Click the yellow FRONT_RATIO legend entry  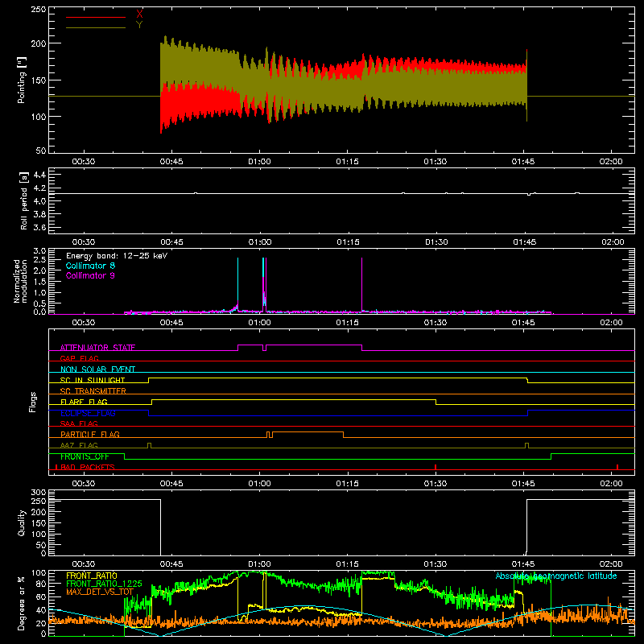pyautogui.click(x=92, y=576)
